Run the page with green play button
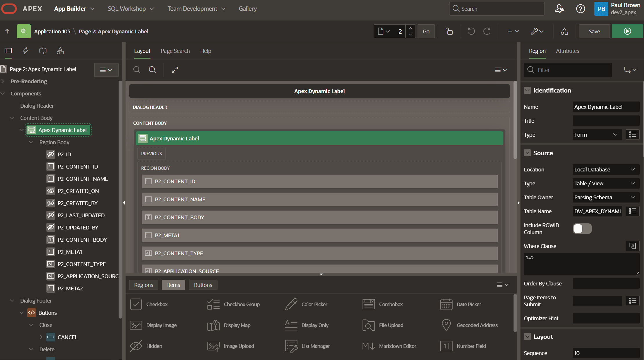644x360 pixels. click(x=627, y=31)
